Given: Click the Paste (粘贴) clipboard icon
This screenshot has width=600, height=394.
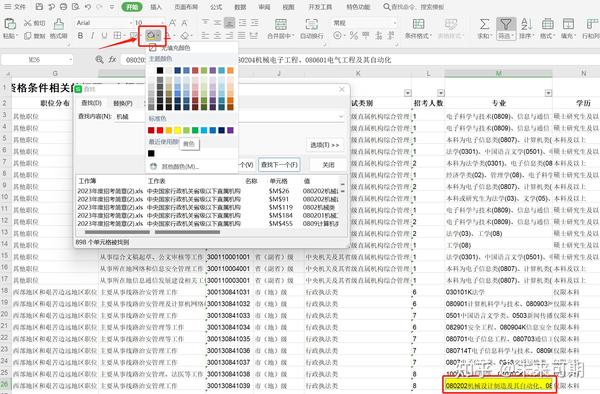Looking at the screenshot, I should point(10,24).
